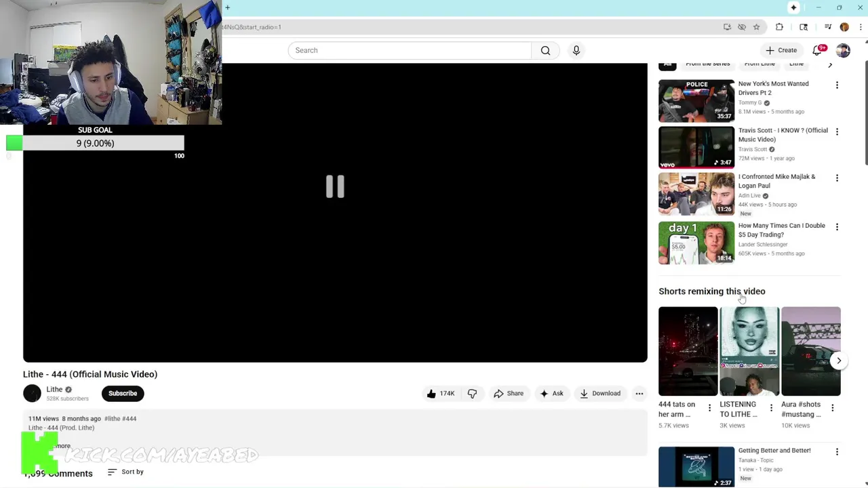Open Travis Scott I KNOW thumbnail
The image size is (868, 488).
(696, 147)
